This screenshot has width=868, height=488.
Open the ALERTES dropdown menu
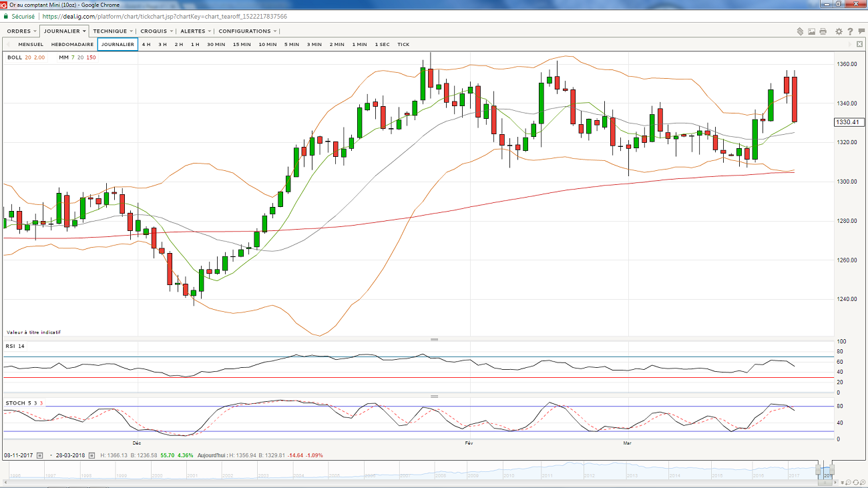(196, 31)
